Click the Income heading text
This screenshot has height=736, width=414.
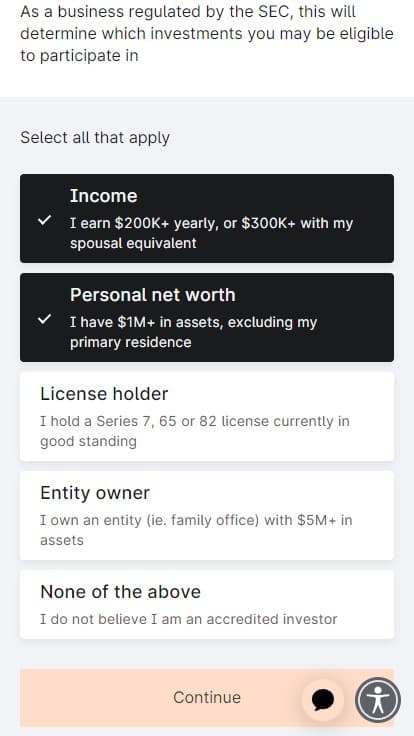tap(103, 196)
